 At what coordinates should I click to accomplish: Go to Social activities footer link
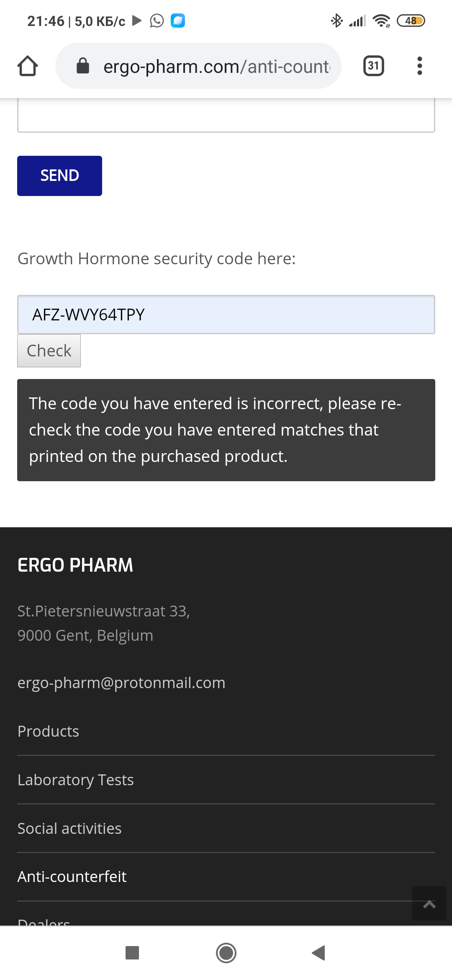69,828
